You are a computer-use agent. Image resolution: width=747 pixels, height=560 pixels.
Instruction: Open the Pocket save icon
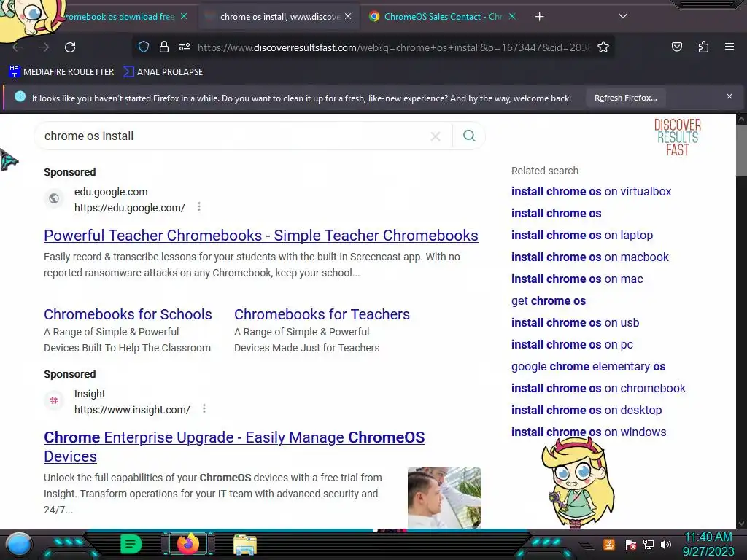pyautogui.click(x=676, y=47)
